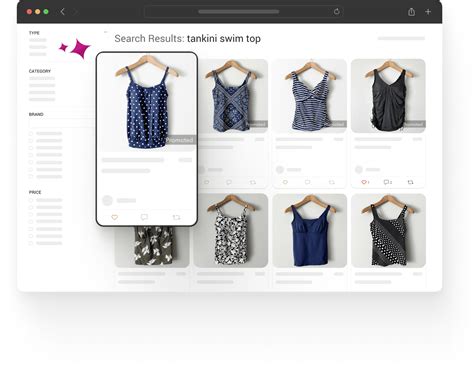Click the CATEGORY filter heading
474x366 pixels.
[x=40, y=71]
